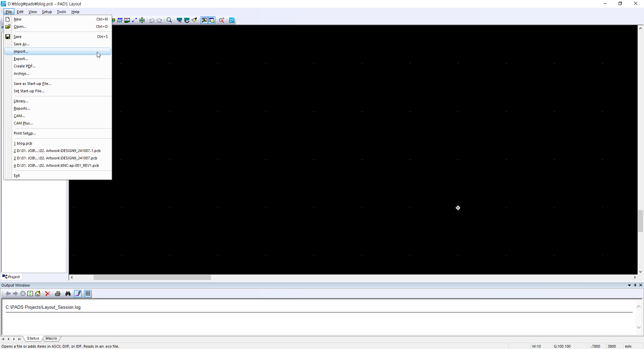
Task: Toggle the Project Explorer window icon
Action: tap(212, 20)
